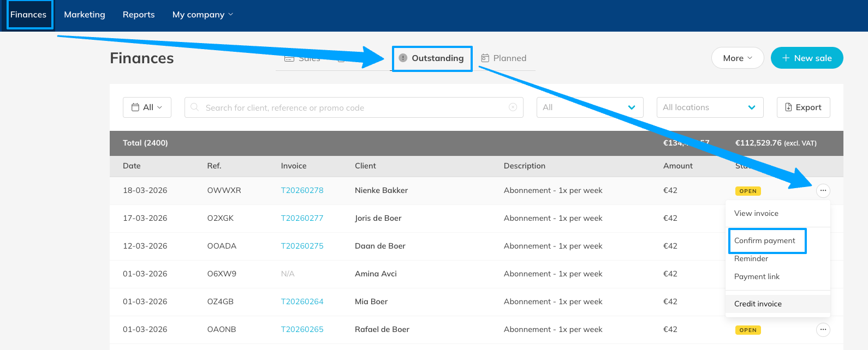Image resolution: width=868 pixels, height=350 pixels.
Task: Expand the My company menu
Action: pos(203,15)
